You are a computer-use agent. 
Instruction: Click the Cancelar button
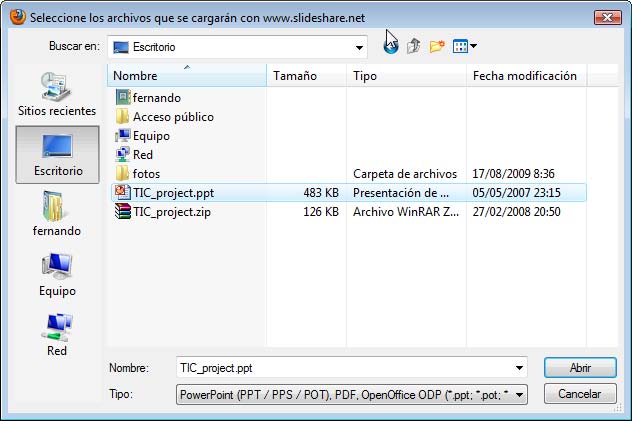point(580,394)
